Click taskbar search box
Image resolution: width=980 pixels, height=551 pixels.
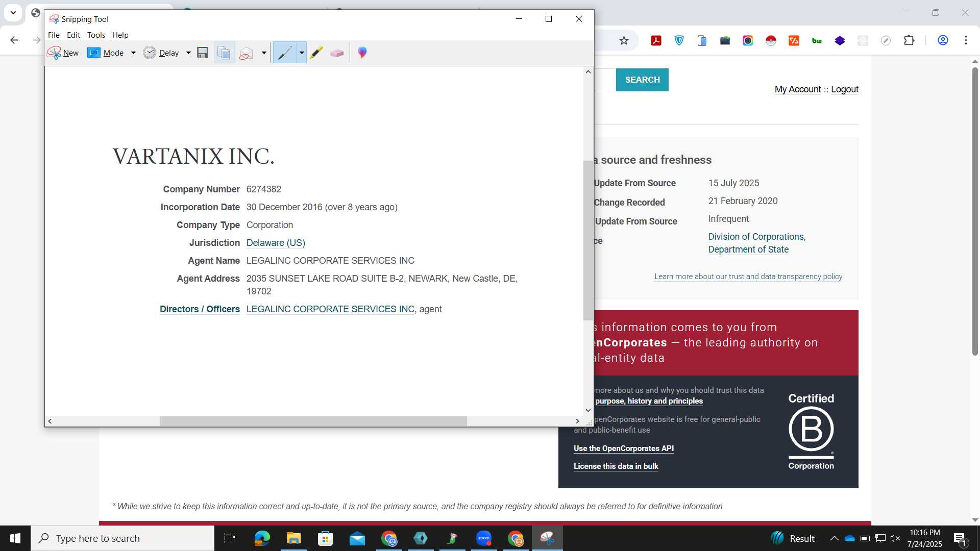[x=122, y=538]
